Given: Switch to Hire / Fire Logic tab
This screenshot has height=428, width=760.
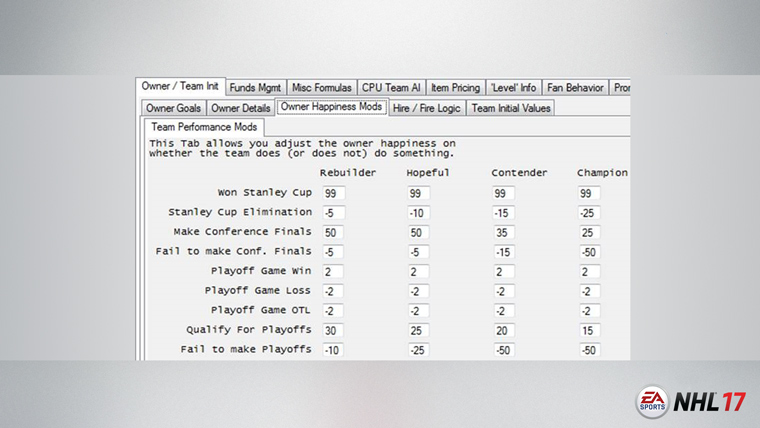Looking at the screenshot, I should click(426, 108).
